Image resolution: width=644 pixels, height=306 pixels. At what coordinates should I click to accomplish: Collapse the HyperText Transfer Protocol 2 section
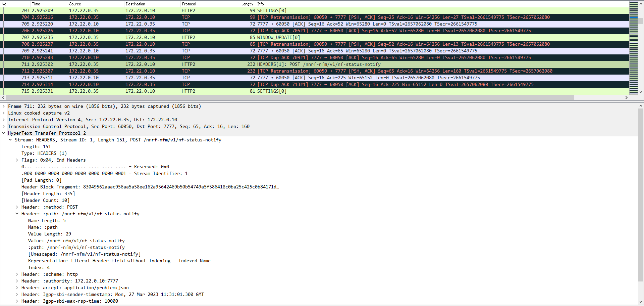[x=4, y=133]
